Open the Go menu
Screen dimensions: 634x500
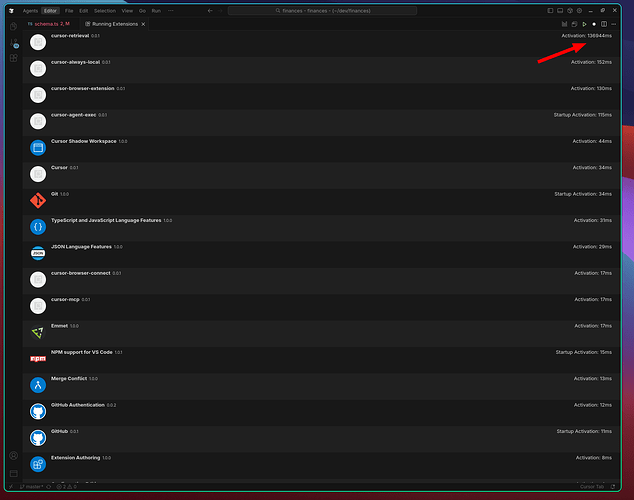click(x=142, y=11)
